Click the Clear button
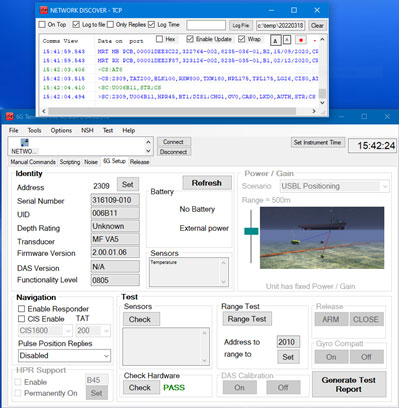Viewport: 399px width, 408px height. (317, 25)
